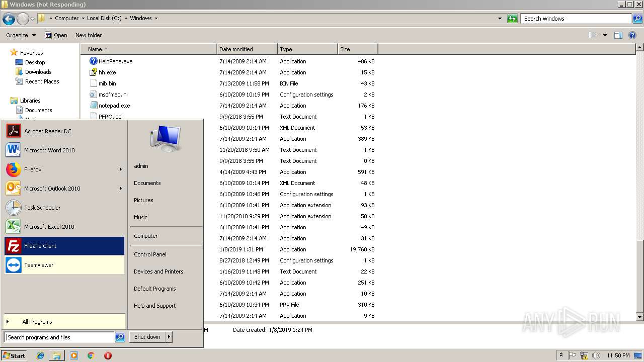This screenshot has width=644, height=362.
Task: Start Task Scheduler from Start menu
Action: point(64,208)
